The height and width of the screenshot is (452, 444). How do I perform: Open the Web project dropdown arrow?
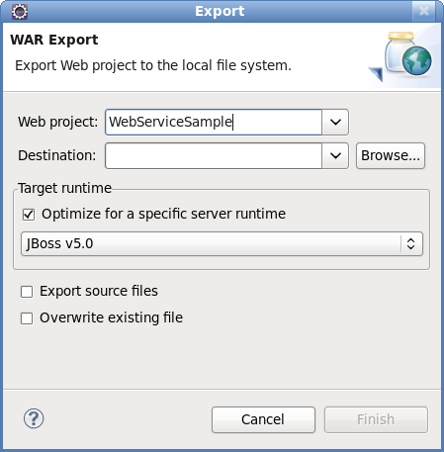[335, 122]
